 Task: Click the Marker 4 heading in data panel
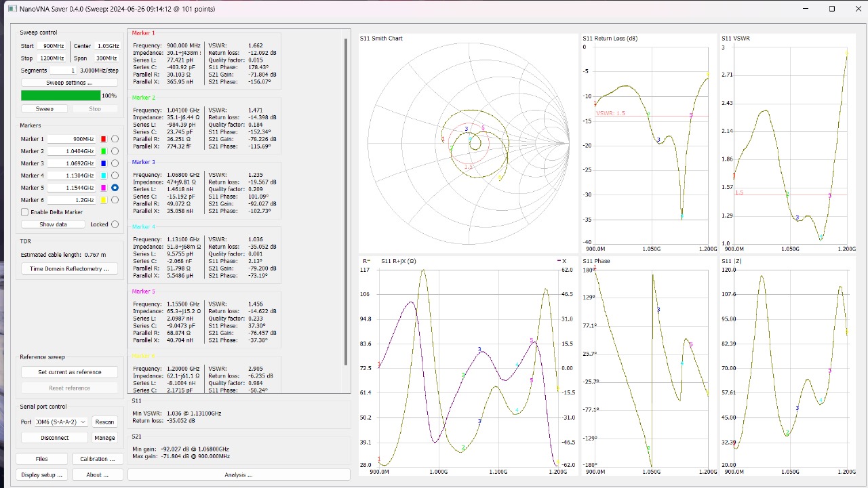[x=143, y=226]
